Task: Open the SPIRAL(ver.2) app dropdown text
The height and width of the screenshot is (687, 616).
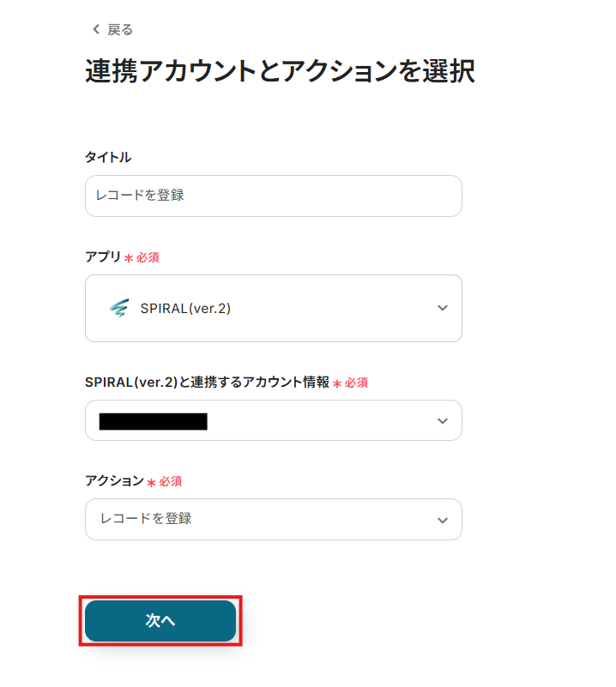Action: coord(185,309)
